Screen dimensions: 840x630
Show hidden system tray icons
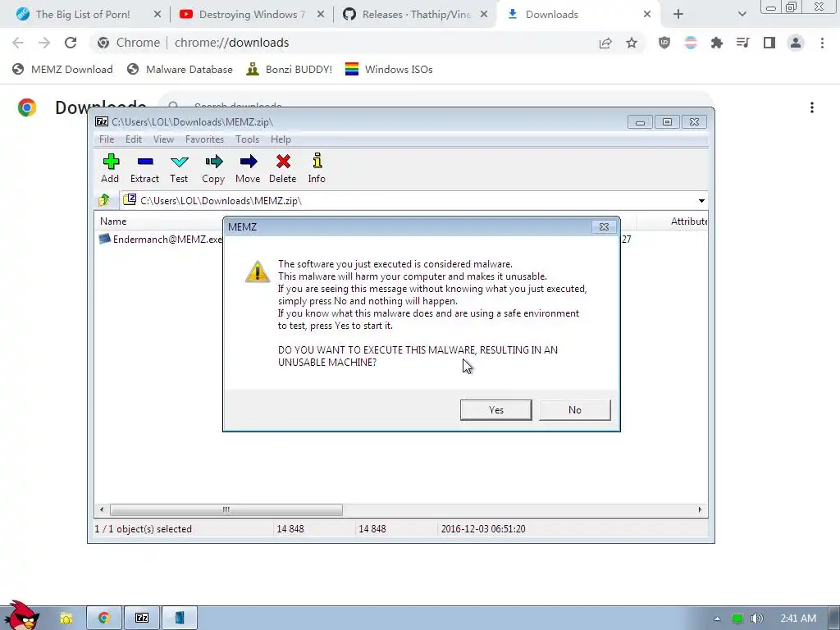tap(717, 619)
